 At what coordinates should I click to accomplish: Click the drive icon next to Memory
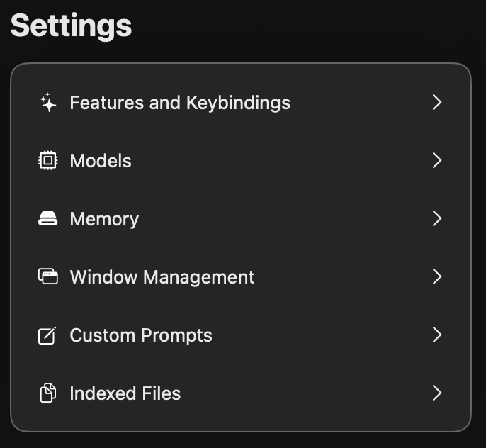point(47,218)
